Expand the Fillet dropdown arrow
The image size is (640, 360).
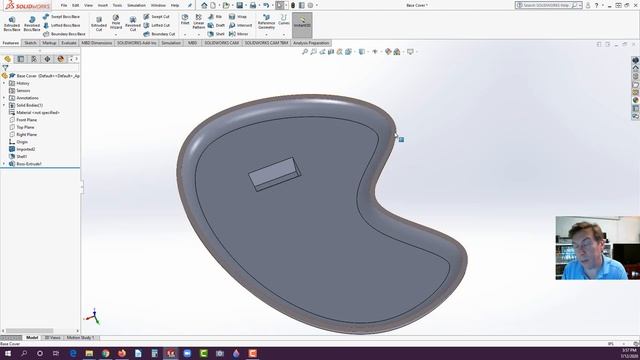[185, 34]
